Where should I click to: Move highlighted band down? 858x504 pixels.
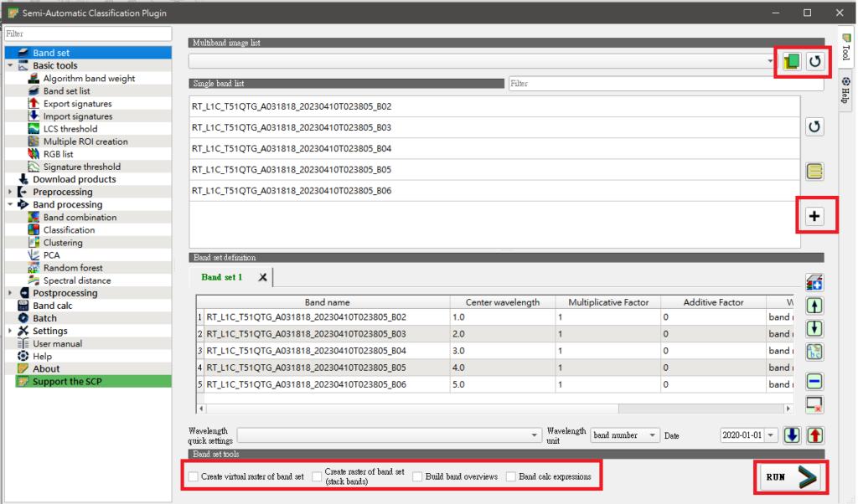tap(814, 328)
